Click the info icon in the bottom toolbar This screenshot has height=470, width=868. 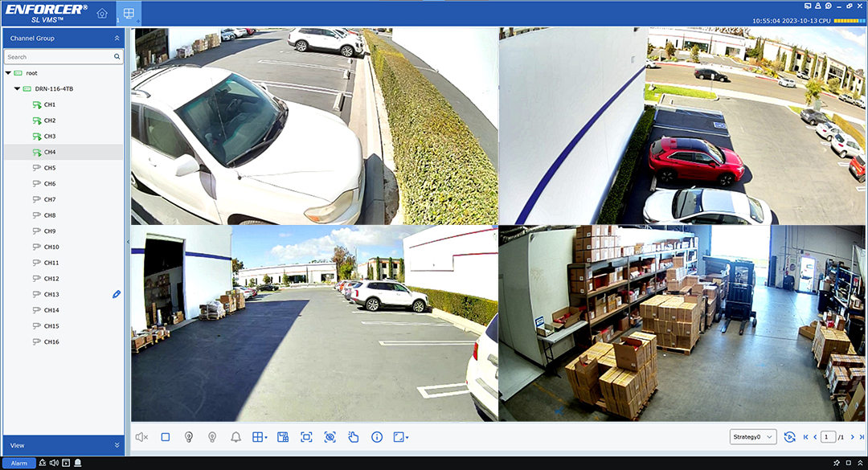(x=377, y=436)
